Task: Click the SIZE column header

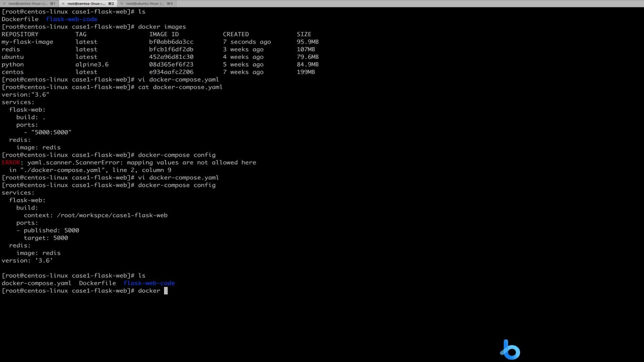Action: point(304,34)
